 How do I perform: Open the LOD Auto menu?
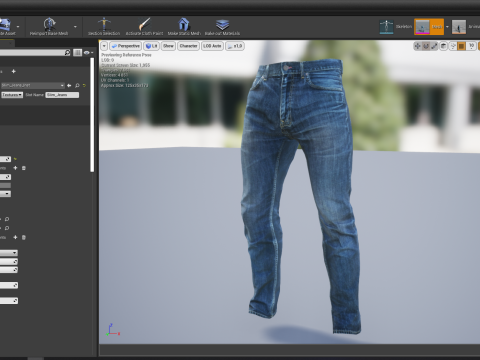click(x=212, y=46)
